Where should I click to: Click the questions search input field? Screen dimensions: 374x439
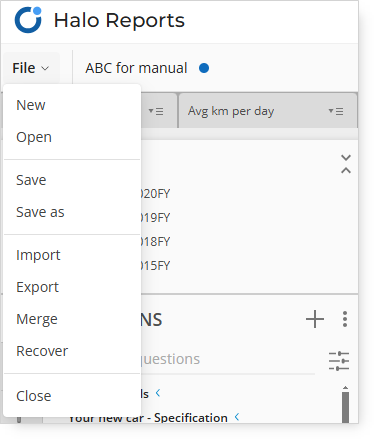coord(228,360)
